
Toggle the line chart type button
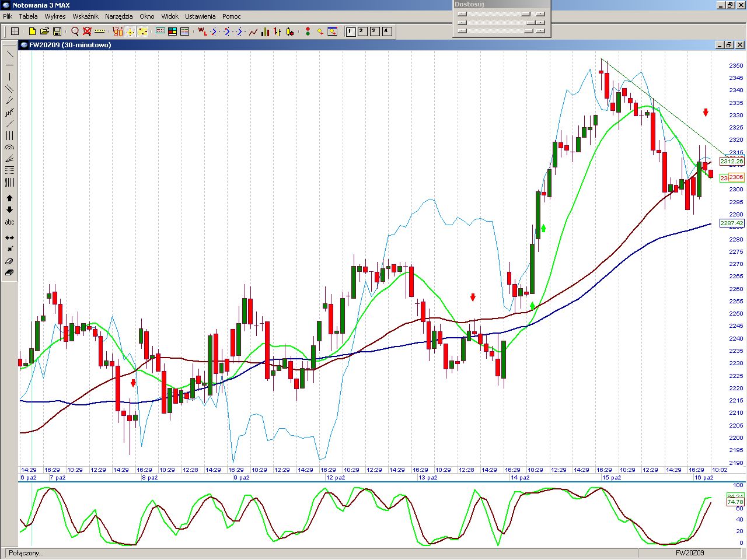pos(253,32)
